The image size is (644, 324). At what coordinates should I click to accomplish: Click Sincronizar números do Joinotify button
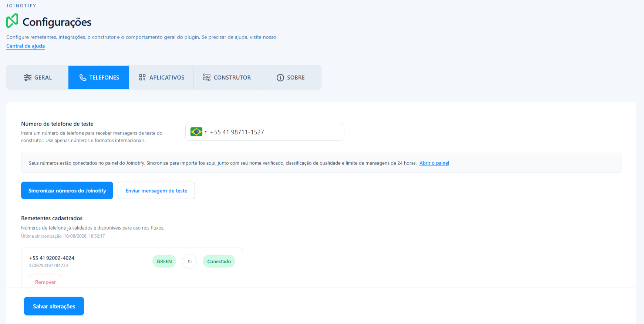(67, 190)
